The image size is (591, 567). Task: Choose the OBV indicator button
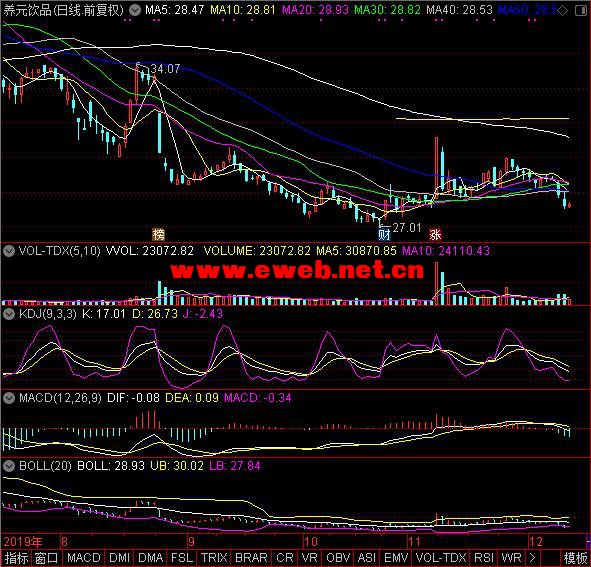point(338,558)
